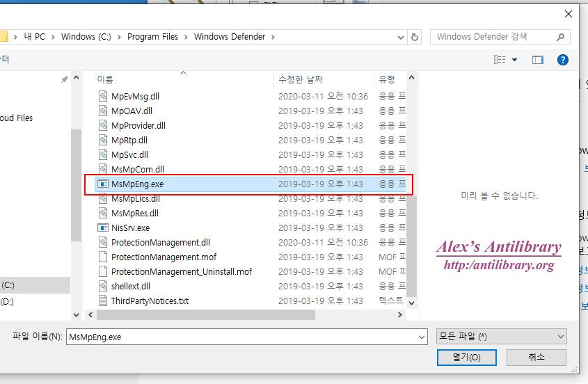The image size is (588, 384).
Task: Select the MsMpRes.dll file name
Action: point(135,214)
